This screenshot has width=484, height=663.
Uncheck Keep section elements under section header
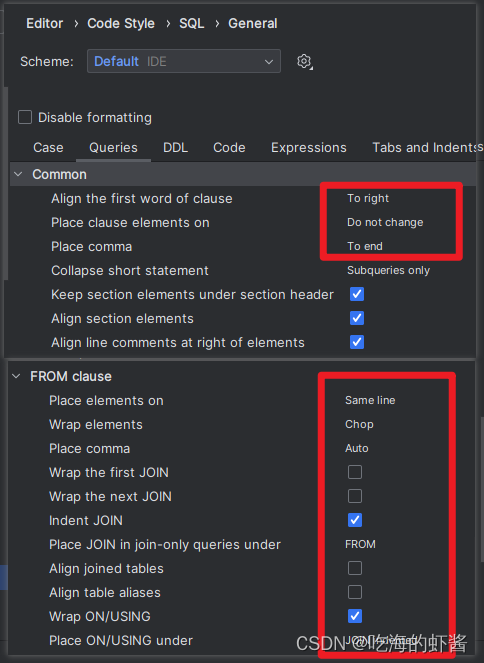[357, 294]
